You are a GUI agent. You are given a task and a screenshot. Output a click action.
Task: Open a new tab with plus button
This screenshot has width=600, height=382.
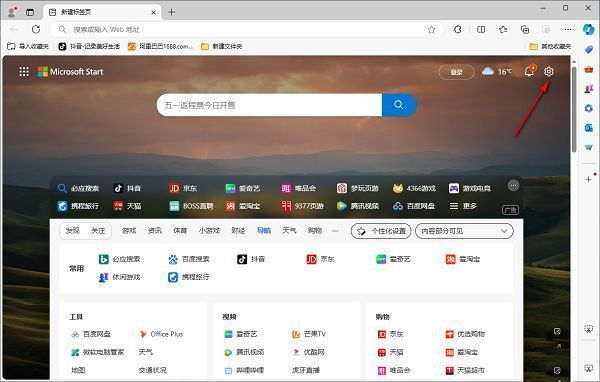(x=171, y=12)
